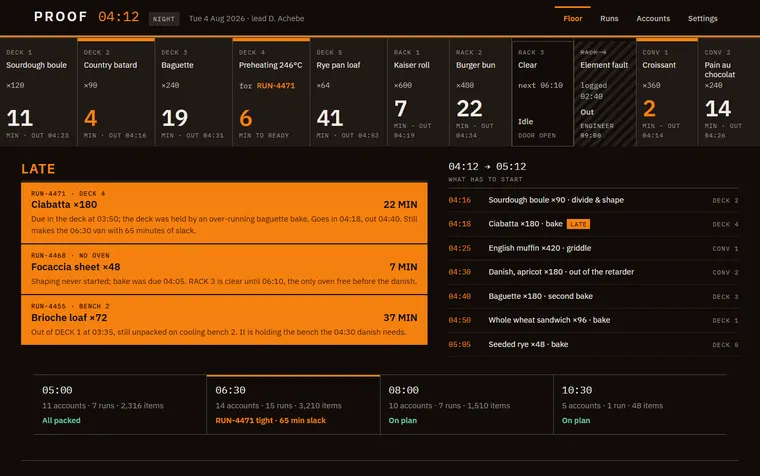Click the 37 MIN value on Brioche loaf
This screenshot has width=760, height=476.
(x=400, y=317)
